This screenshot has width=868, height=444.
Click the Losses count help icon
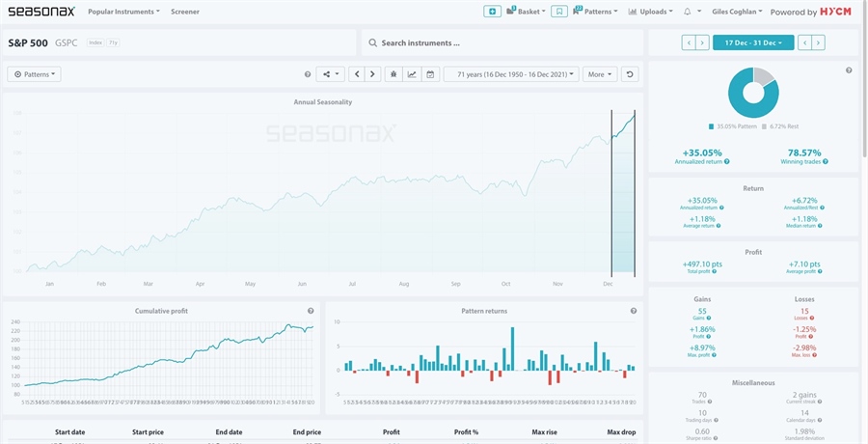coord(812,319)
